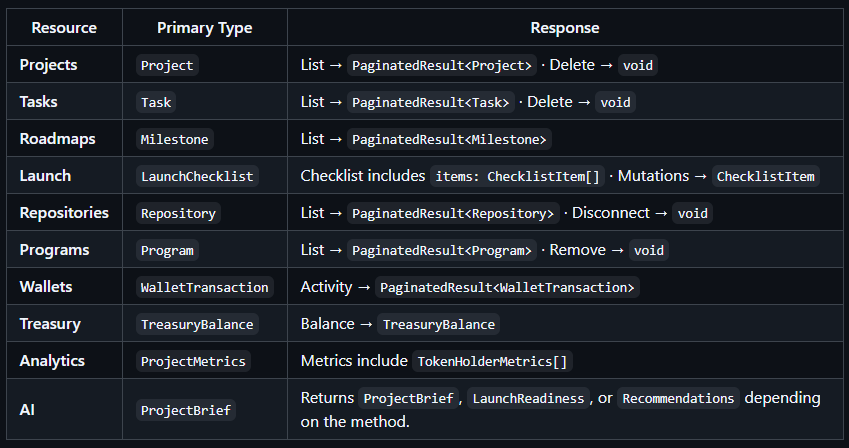Click the word Delete in Projects row
Viewport: 849px width, 448px height.
pos(572,64)
